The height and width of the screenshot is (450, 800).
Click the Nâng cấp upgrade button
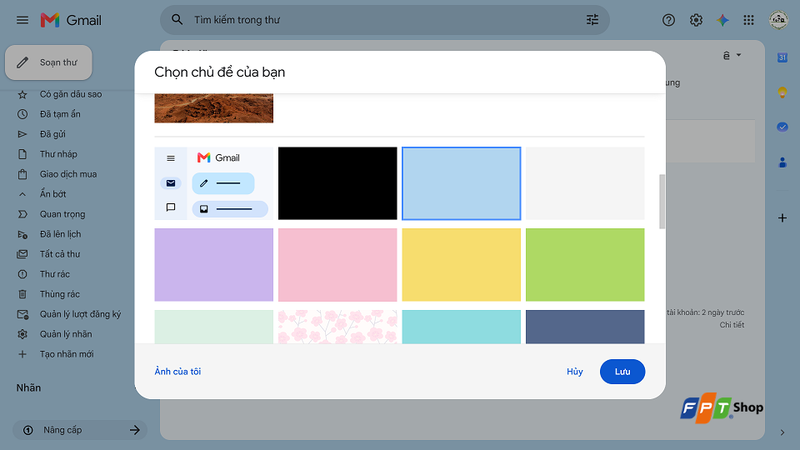[80, 430]
